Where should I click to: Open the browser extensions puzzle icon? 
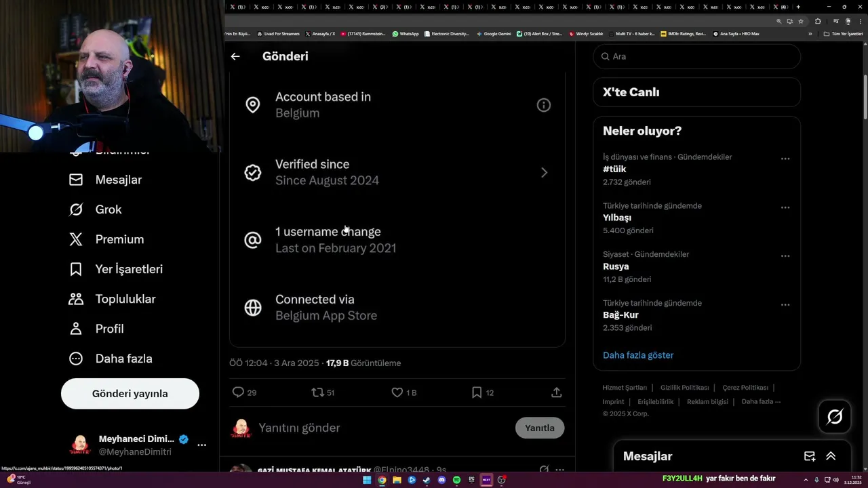tap(818, 21)
